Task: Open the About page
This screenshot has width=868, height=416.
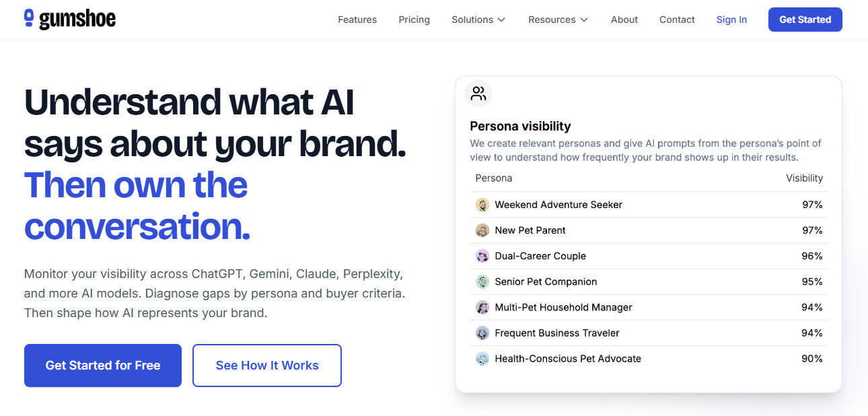Action: click(x=624, y=20)
